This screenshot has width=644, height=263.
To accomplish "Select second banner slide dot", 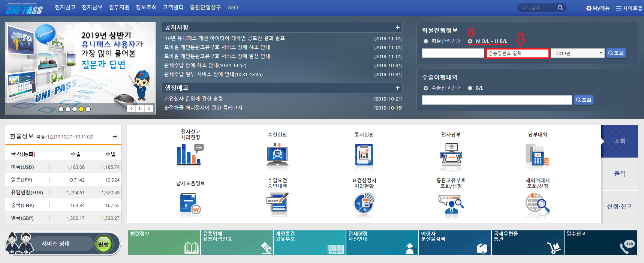I will click(x=68, y=109).
